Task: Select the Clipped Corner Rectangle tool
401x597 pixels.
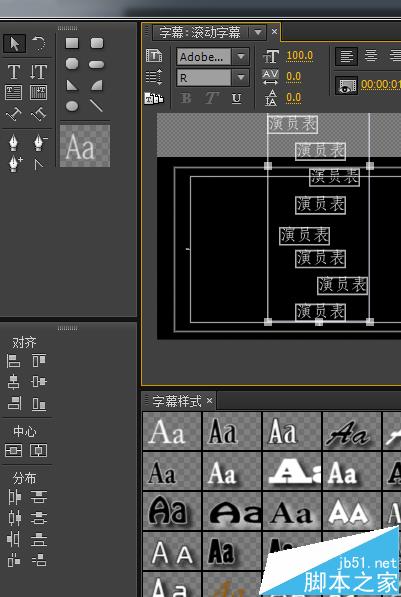Action: click(x=72, y=64)
